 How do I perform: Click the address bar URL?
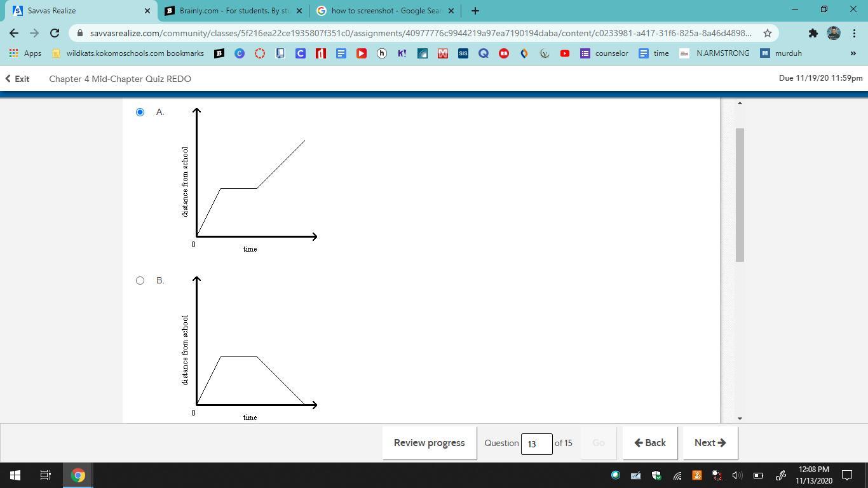421,33
